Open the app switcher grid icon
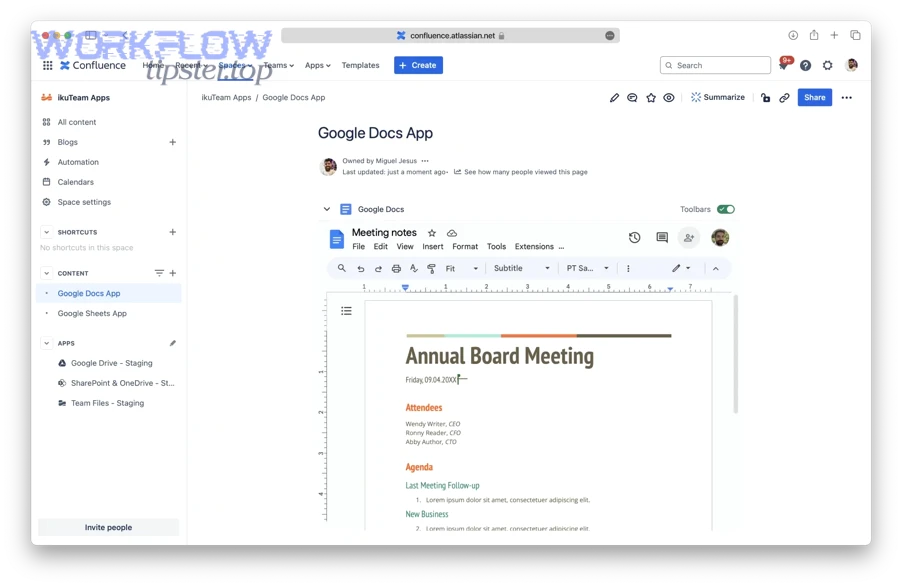Image resolution: width=900 pixels, height=583 pixels. tap(48, 65)
